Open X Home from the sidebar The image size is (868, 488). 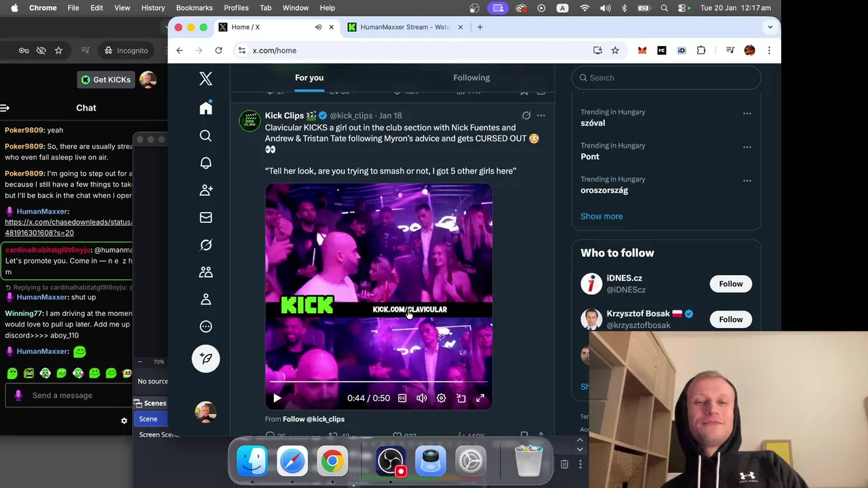(205, 108)
